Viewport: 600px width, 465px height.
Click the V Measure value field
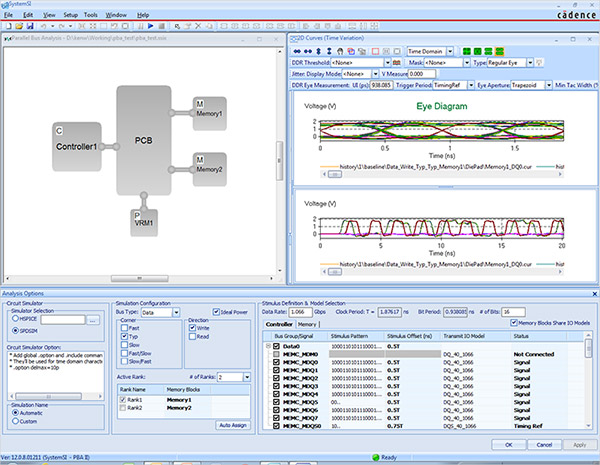(x=422, y=74)
